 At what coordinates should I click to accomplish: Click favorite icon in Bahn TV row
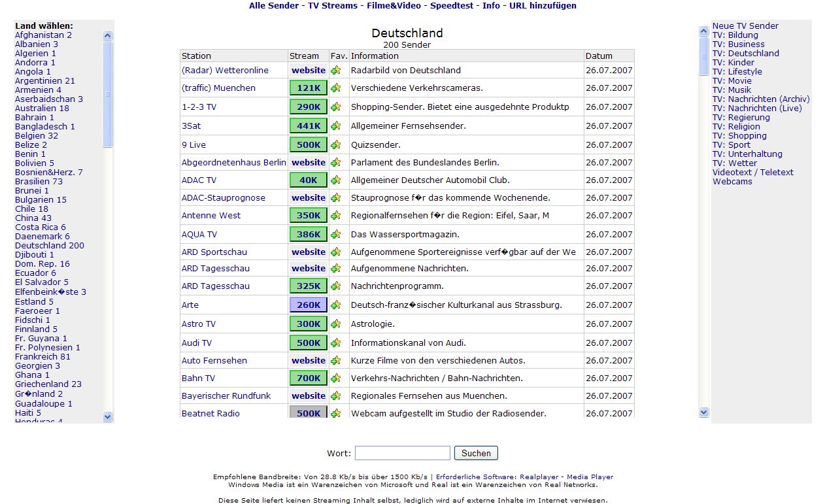(336, 378)
